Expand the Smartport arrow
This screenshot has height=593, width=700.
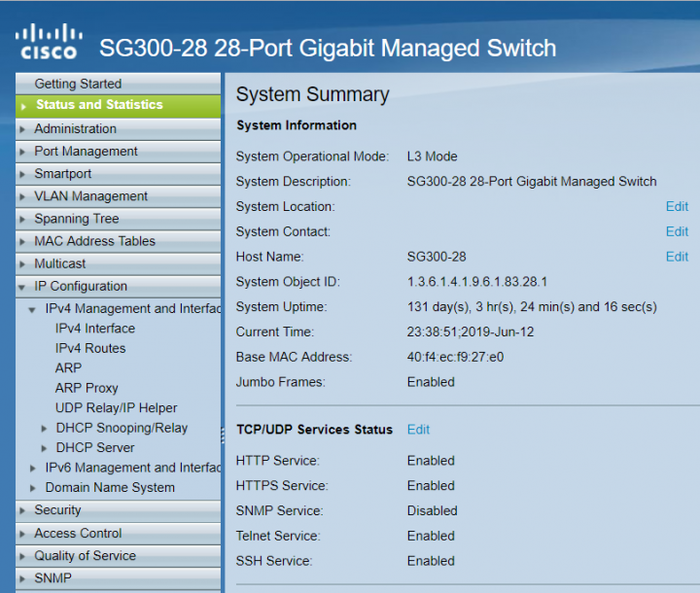click(22, 174)
